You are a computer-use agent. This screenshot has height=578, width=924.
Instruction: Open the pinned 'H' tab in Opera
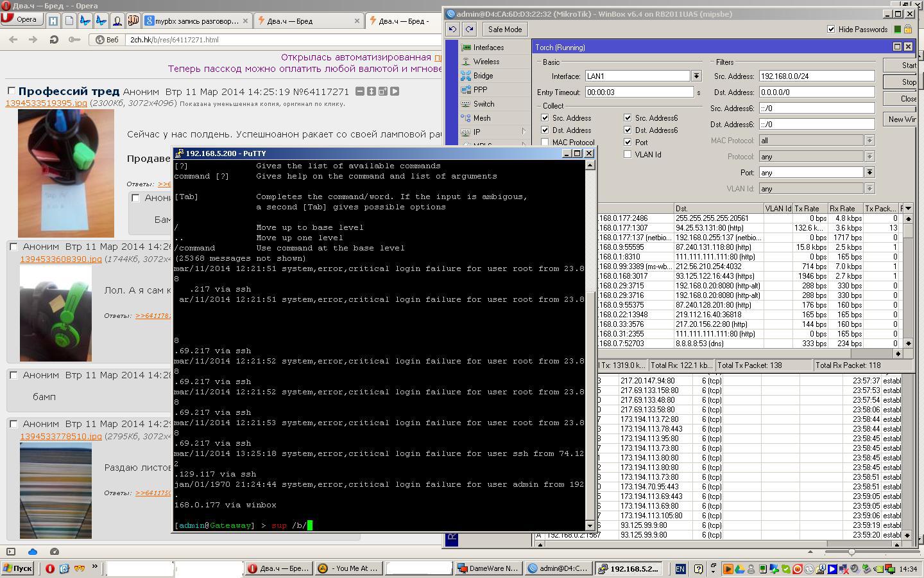pos(53,21)
